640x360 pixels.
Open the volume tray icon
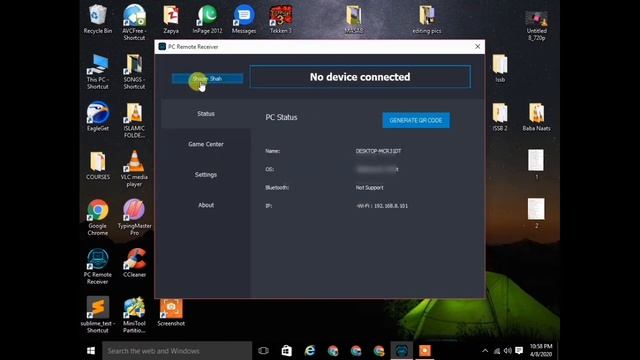508,351
